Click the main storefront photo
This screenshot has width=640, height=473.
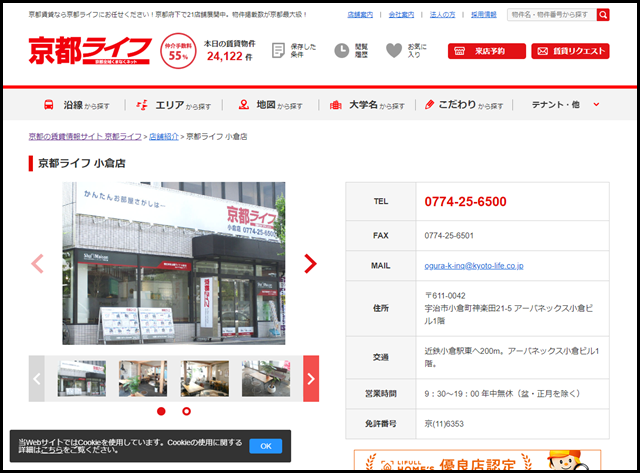[173, 263]
